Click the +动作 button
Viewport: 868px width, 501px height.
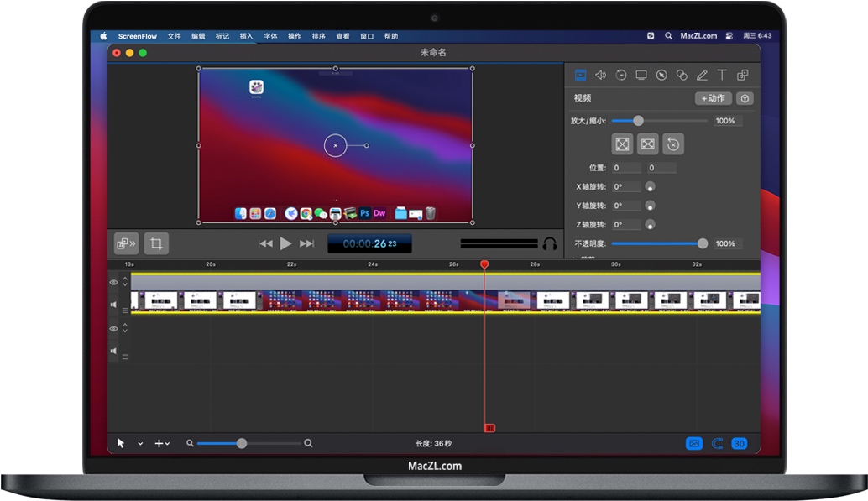[x=713, y=98]
